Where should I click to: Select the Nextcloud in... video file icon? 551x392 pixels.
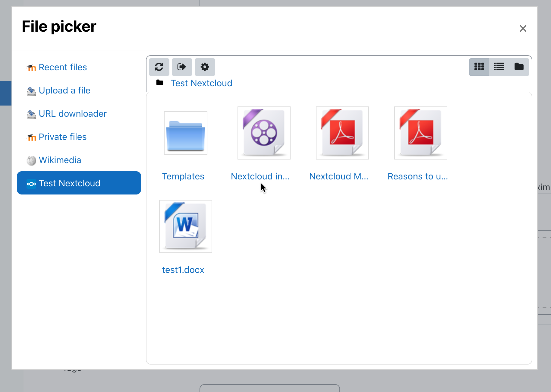(264, 133)
